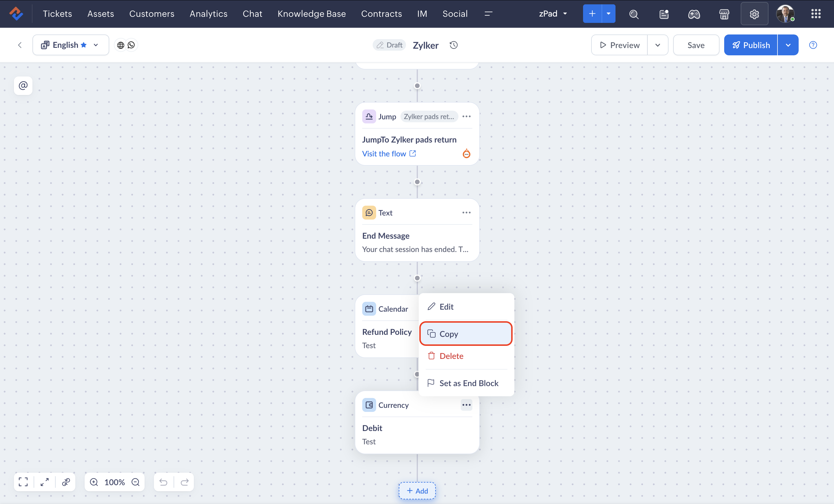Open the top bar search icon
This screenshot has width=834, height=504.
coord(634,14)
